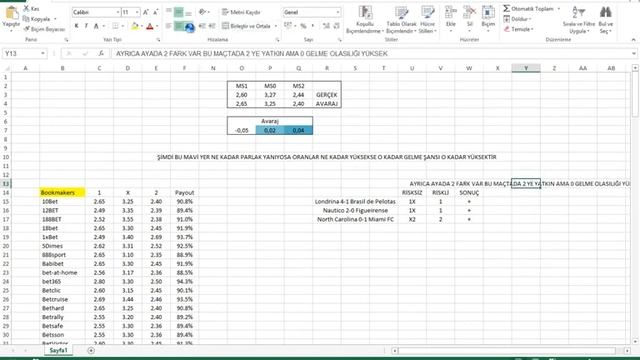
Task: Open the Genel number format dropdown
Action: [x=338, y=12]
